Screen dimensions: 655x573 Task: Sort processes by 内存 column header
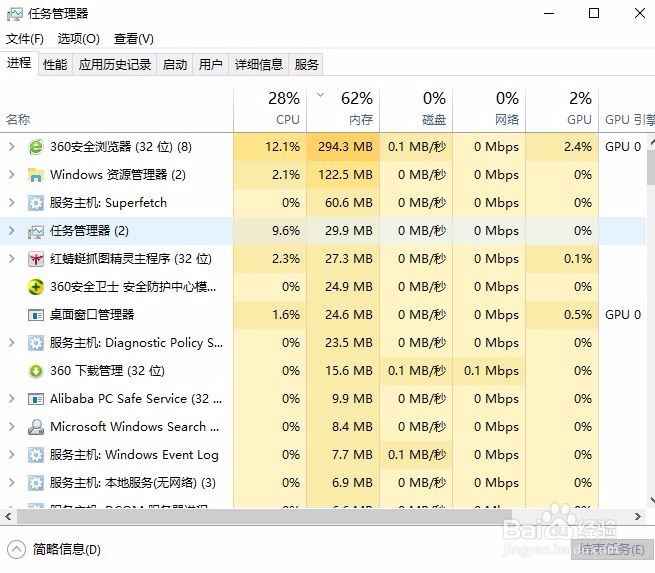tap(343, 109)
